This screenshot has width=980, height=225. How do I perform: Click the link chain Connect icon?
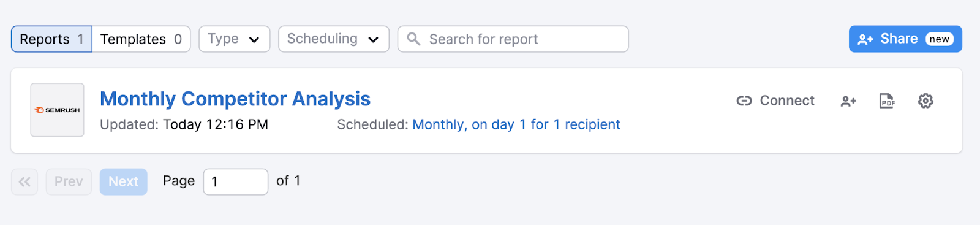coord(744,101)
